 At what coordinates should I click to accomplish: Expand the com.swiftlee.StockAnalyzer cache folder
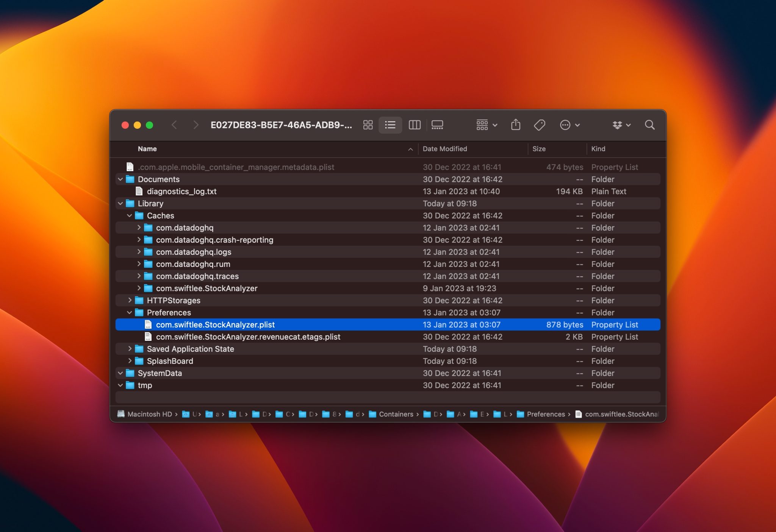tap(139, 288)
